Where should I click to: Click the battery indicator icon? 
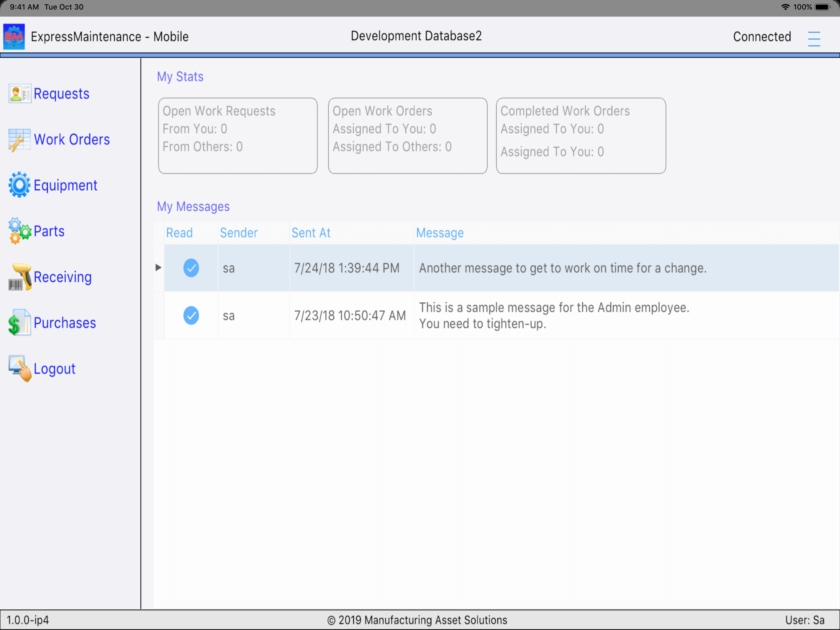click(822, 7)
